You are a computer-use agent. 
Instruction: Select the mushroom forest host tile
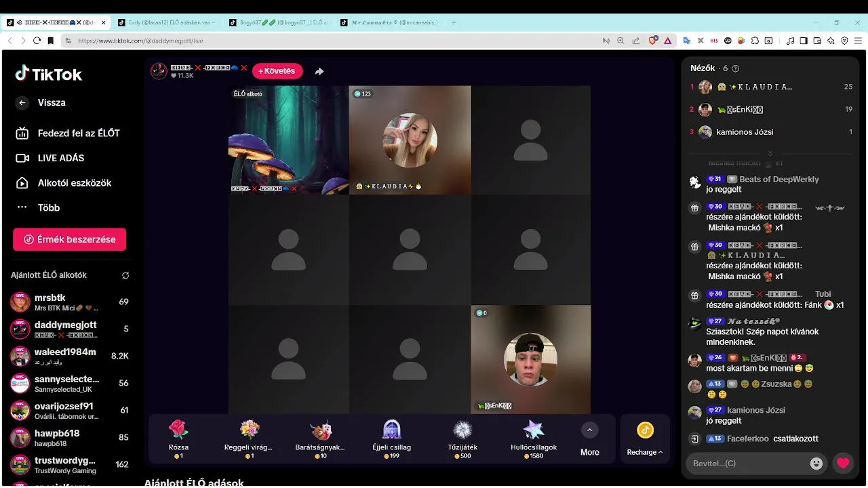point(288,140)
